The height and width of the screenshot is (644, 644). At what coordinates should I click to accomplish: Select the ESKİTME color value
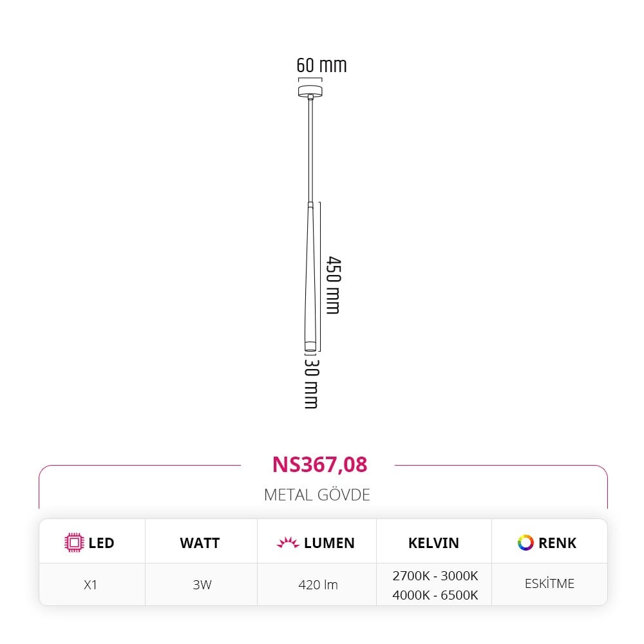549,583
